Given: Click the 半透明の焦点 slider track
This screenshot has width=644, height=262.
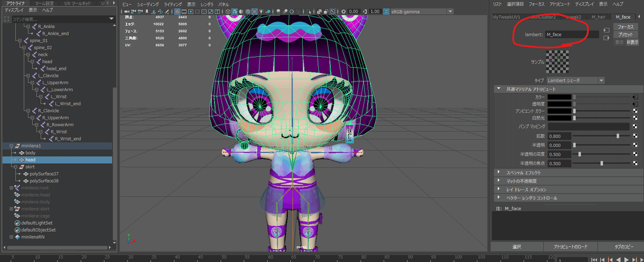Looking at the screenshot, I should (602, 163).
